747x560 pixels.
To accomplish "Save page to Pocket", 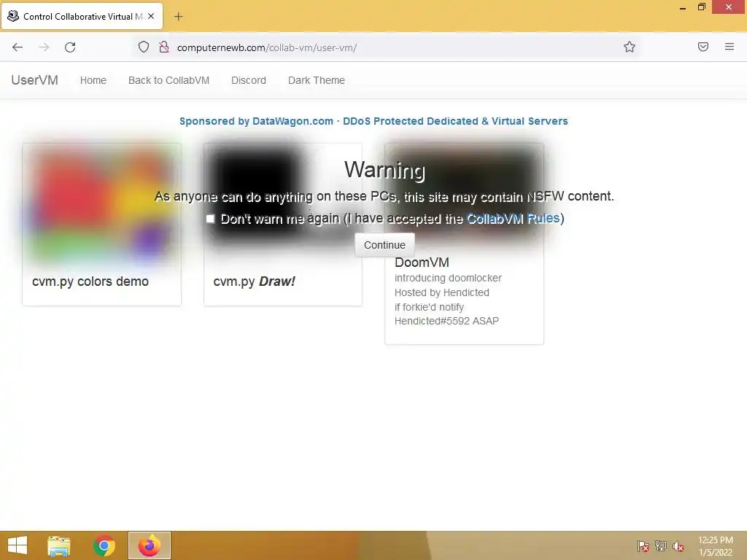I will point(703,47).
